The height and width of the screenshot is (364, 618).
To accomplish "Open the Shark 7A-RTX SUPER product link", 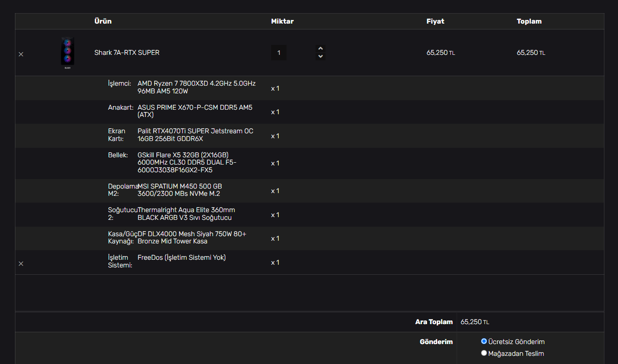I will tap(127, 53).
